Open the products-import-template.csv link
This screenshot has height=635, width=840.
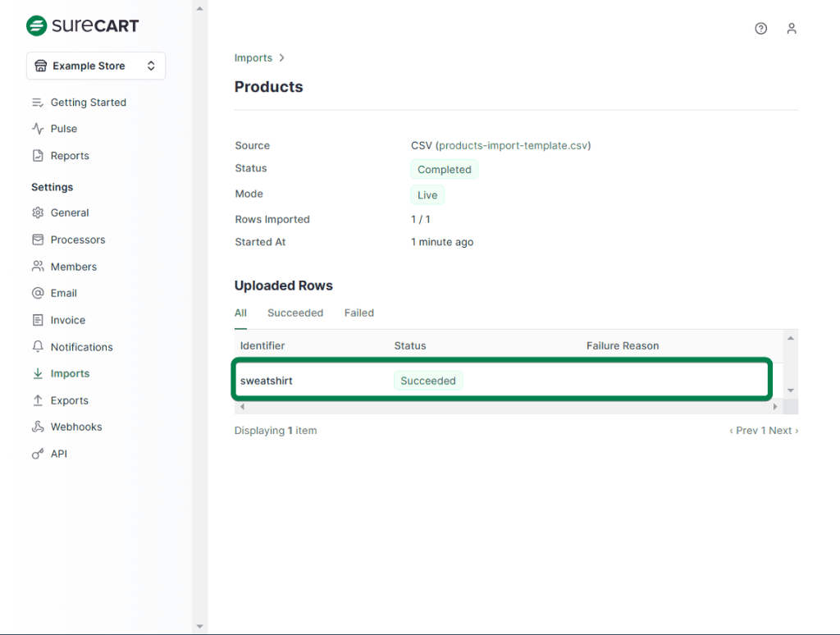[514, 146]
